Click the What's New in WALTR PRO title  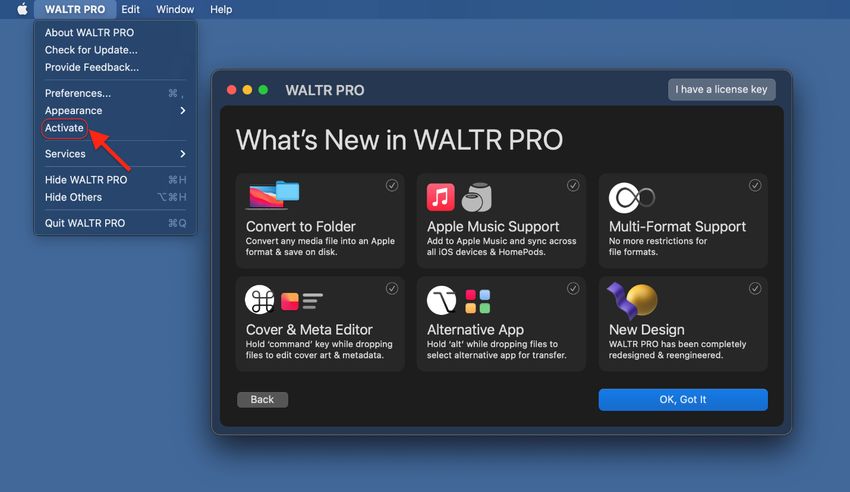400,140
